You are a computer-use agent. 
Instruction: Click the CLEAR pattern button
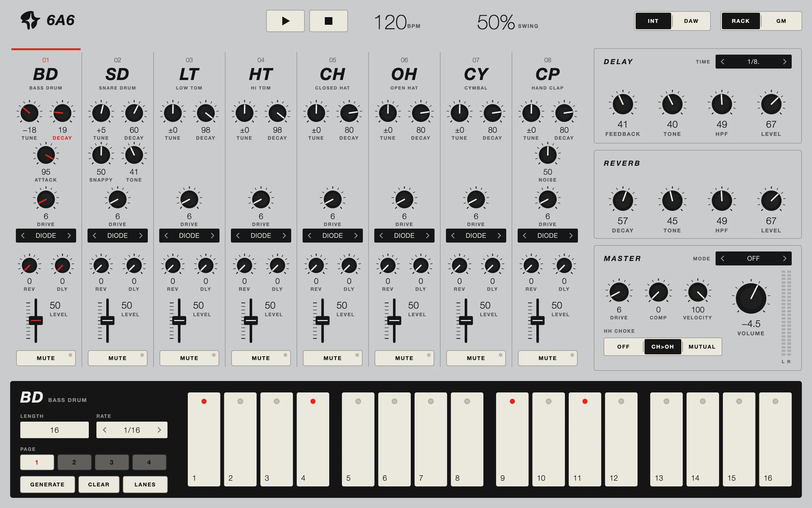pos(99,484)
